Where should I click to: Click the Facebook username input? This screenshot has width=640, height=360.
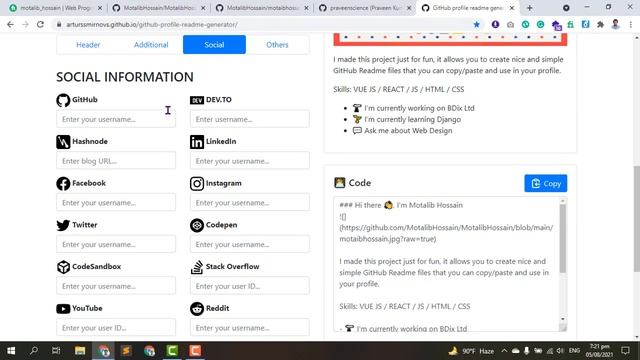(x=116, y=202)
